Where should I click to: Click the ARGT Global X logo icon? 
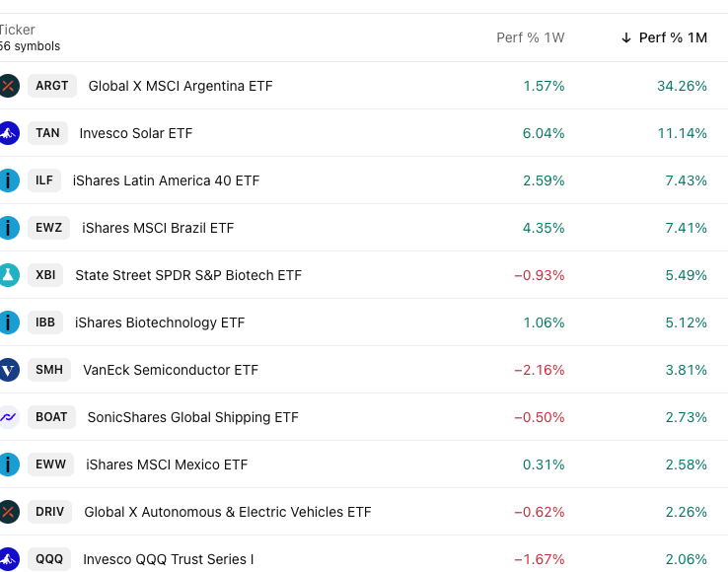[x=8, y=86]
